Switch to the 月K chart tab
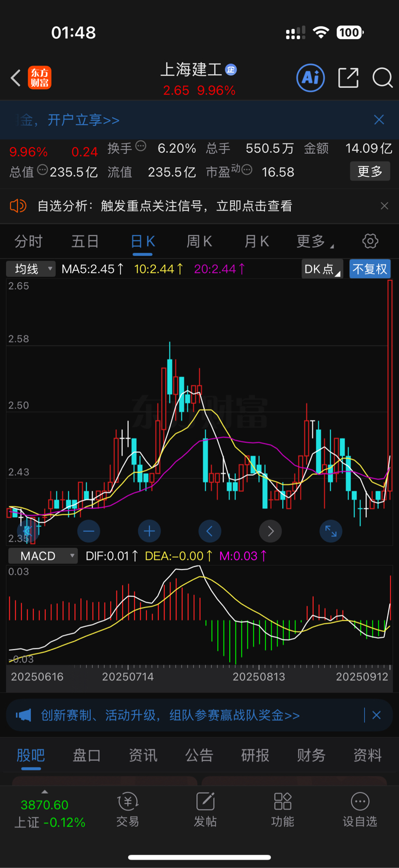The image size is (399, 868). (x=256, y=241)
